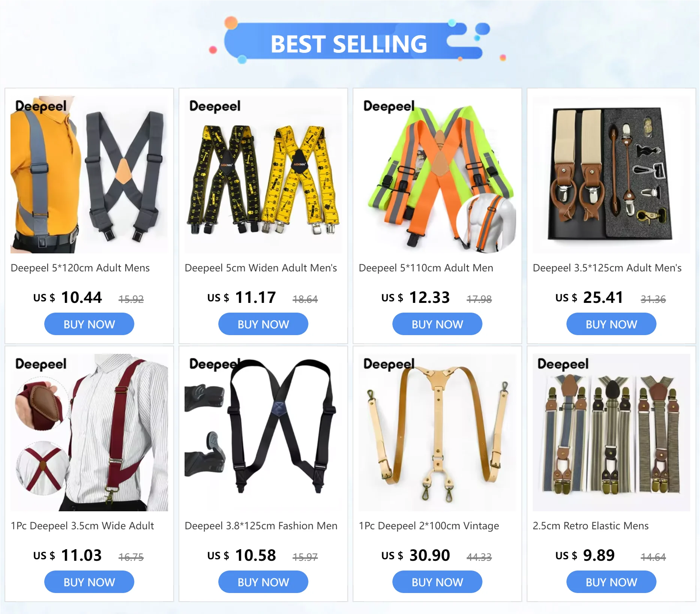
Task: Open the orange reflective suspenders image
Action: click(437, 175)
